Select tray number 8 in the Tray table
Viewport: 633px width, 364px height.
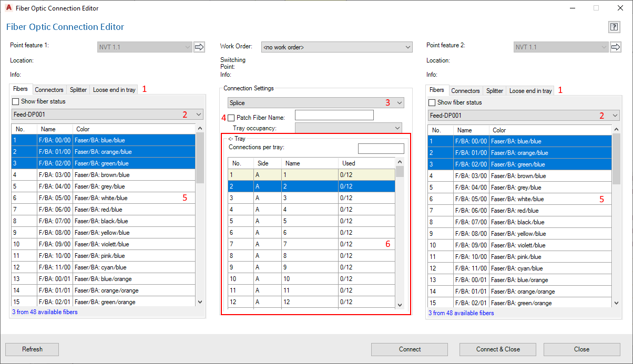(x=311, y=256)
